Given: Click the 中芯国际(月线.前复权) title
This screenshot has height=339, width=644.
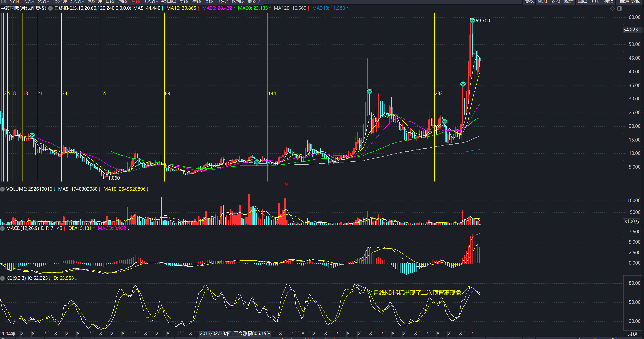Looking at the screenshot, I should [x=23, y=8].
